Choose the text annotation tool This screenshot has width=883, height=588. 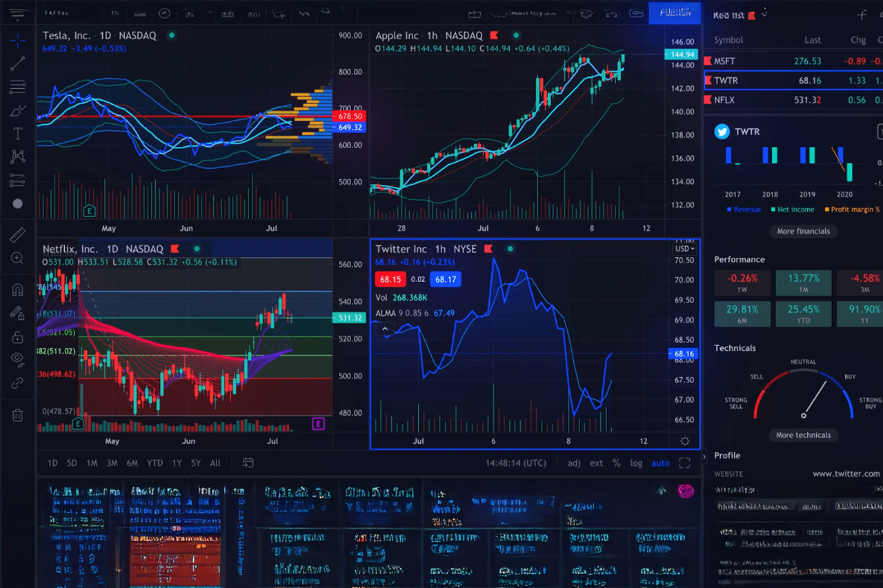point(18,134)
